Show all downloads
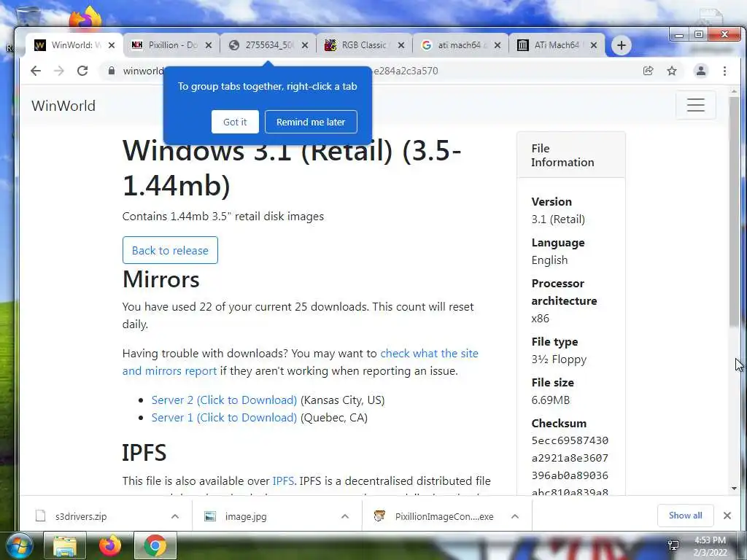Screen dimensions: 747x560 point(685,516)
